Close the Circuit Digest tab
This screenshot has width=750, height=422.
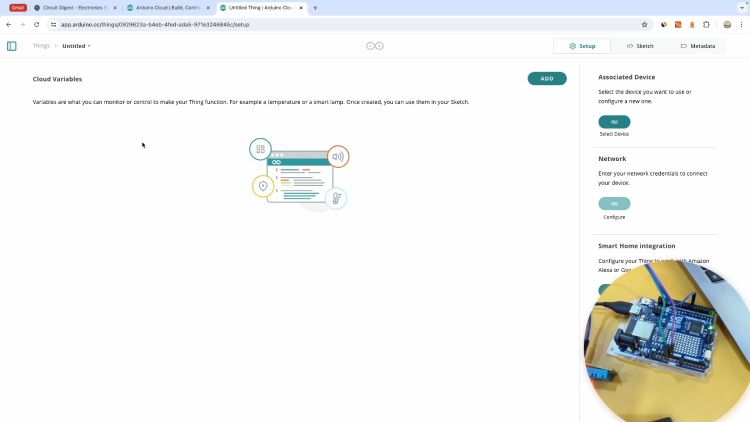115,8
